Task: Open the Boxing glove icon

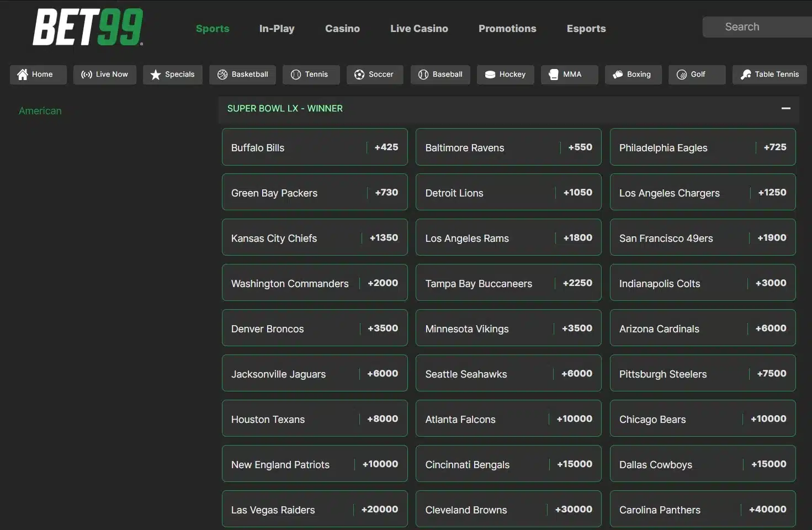Action: (618, 75)
